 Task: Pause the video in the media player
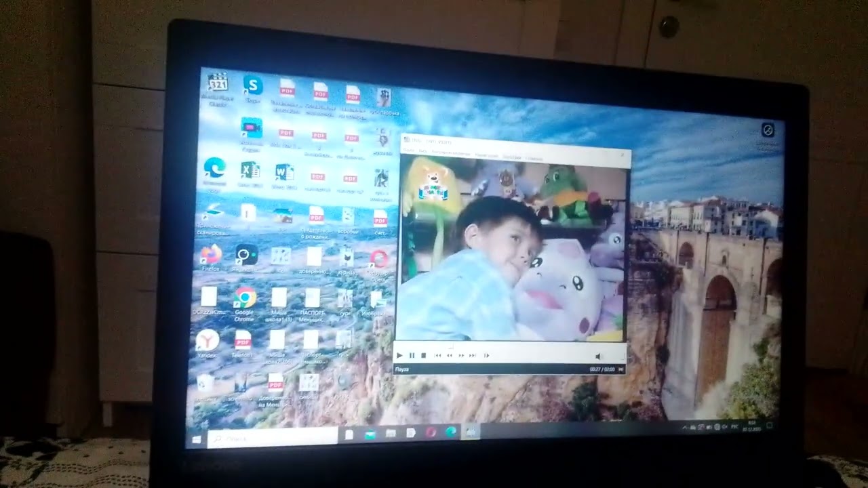[412, 355]
